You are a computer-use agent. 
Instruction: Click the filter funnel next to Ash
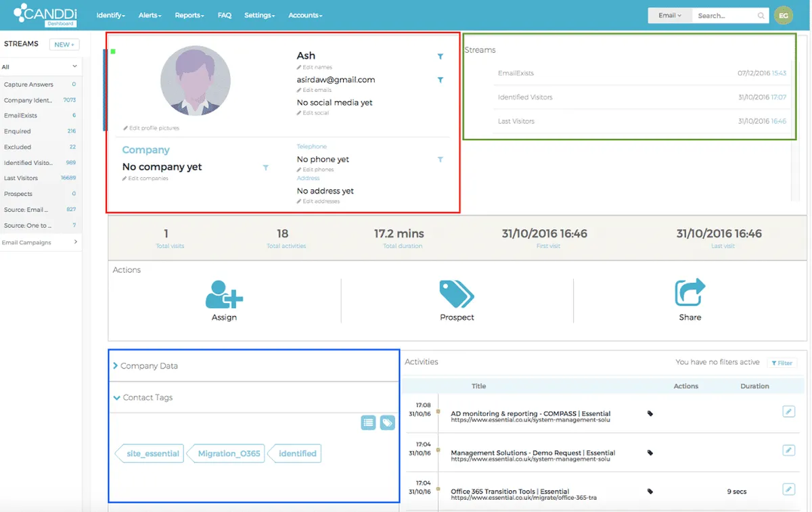pos(441,57)
